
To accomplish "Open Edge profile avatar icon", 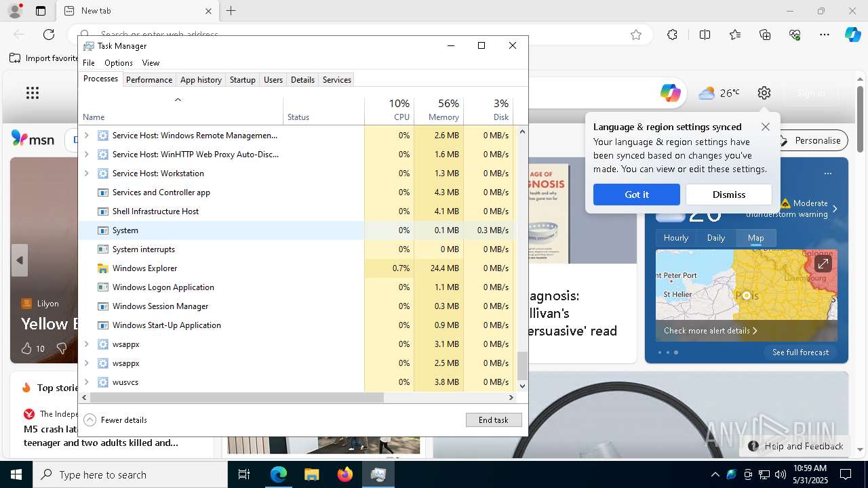I will tap(14, 11).
